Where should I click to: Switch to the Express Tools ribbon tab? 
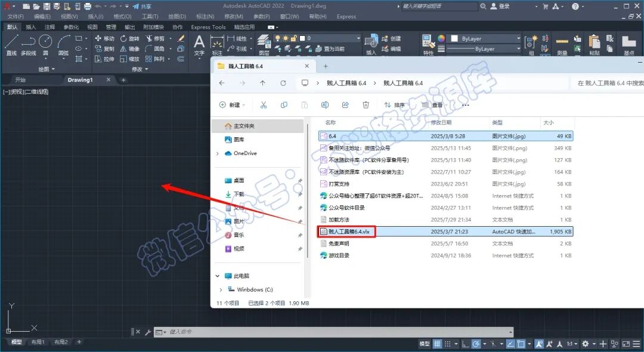[208, 27]
